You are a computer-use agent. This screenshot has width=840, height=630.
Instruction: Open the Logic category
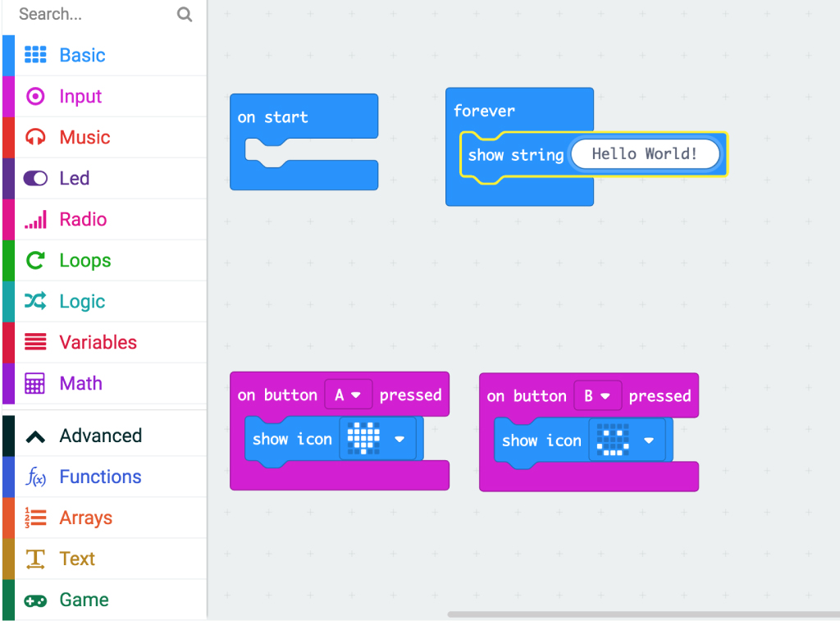(104, 301)
